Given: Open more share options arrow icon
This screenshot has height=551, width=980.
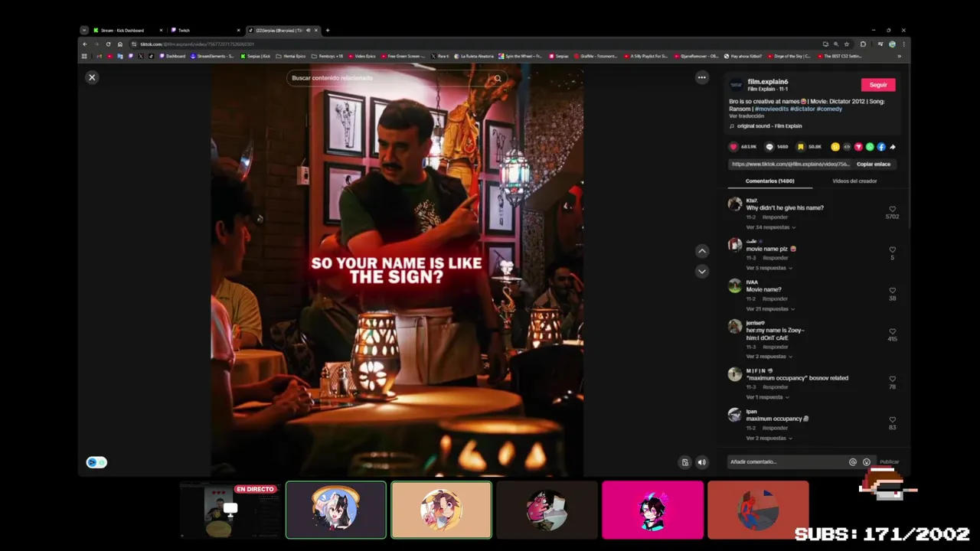Looking at the screenshot, I should point(892,147).
